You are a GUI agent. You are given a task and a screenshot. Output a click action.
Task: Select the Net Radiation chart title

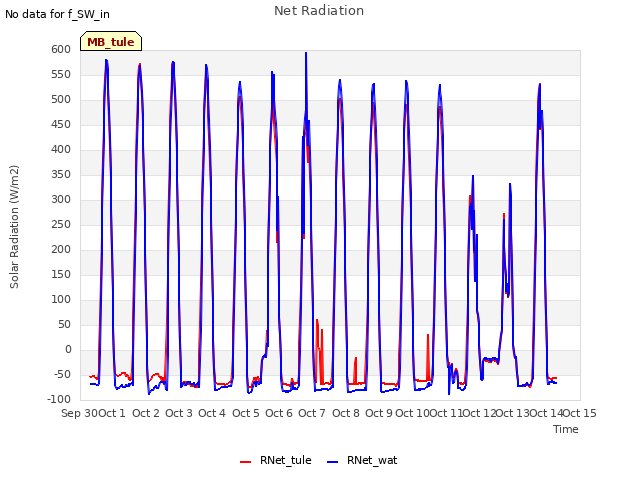coord(319,11)
